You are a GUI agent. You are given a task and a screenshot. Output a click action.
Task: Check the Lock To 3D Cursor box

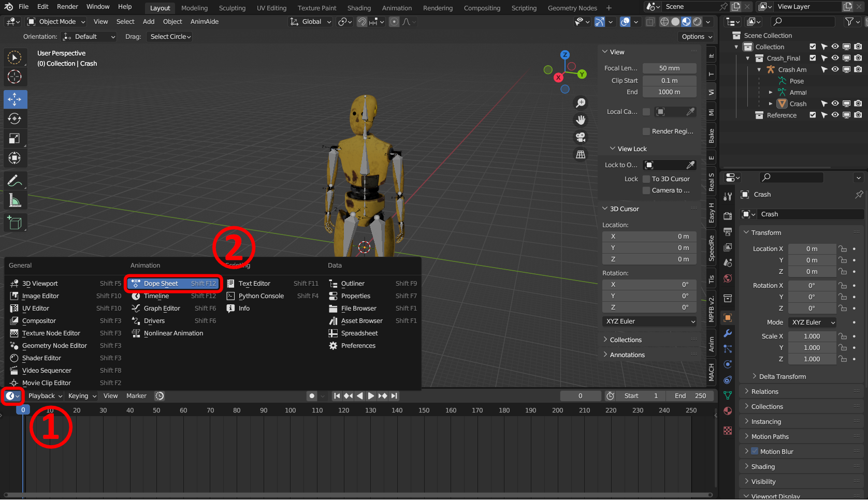[x=646, y=179]
